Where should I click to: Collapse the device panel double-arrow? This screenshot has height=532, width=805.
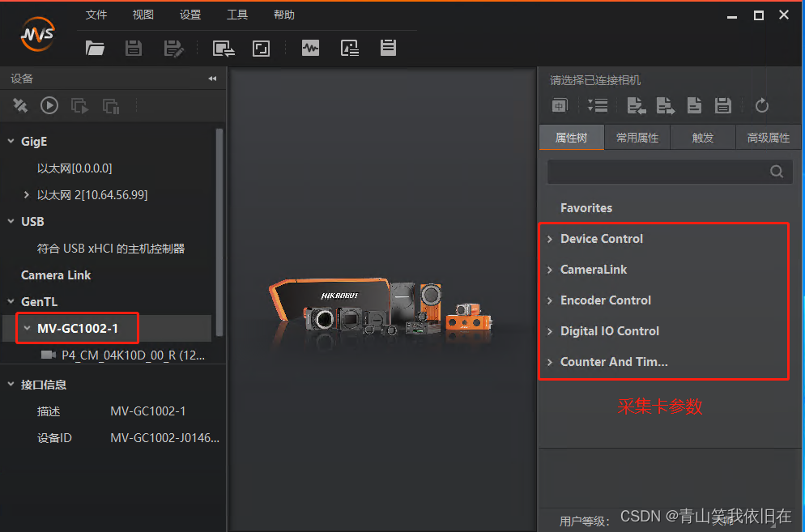point(212,79)
